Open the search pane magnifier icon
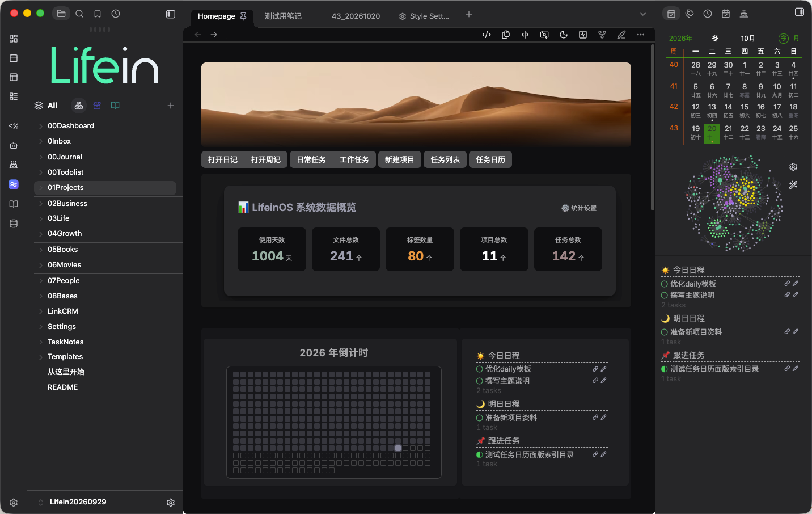Screen dimensions: 812x514 pos(79,14)
